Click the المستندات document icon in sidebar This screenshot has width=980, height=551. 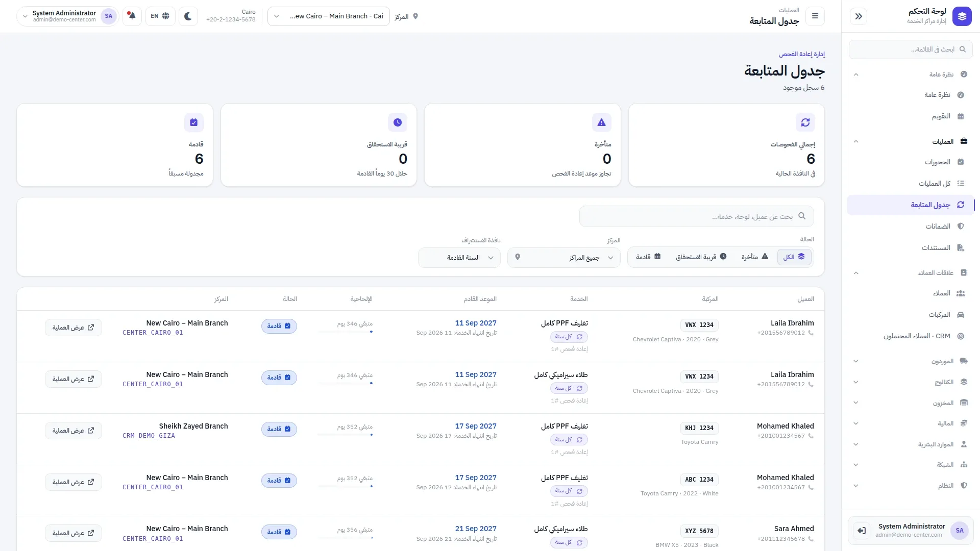961,248
